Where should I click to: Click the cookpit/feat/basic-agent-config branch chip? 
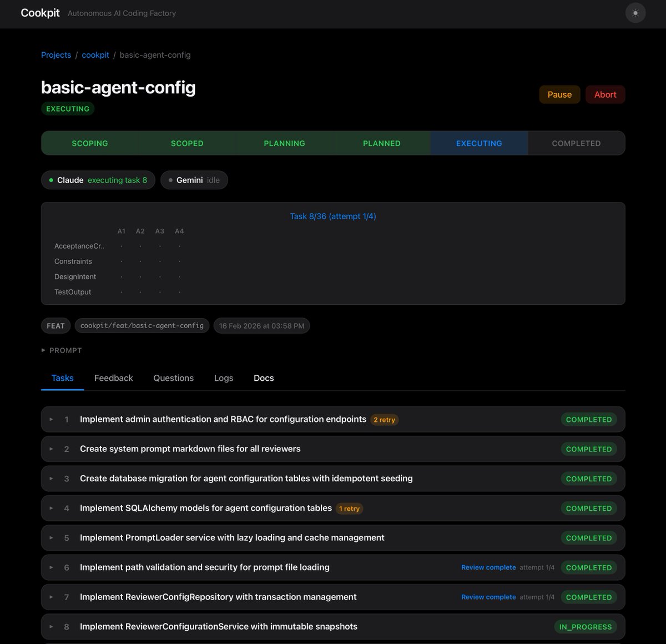click(142, 326)
